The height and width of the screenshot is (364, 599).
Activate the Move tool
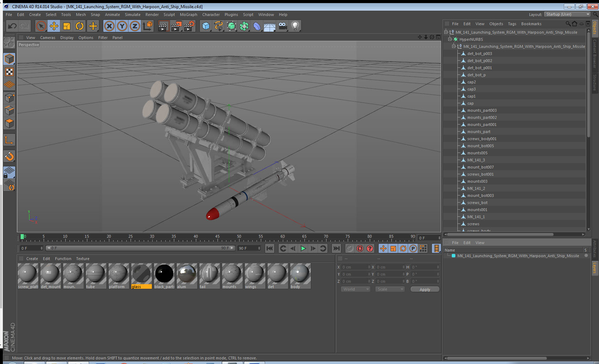(54, 26)
